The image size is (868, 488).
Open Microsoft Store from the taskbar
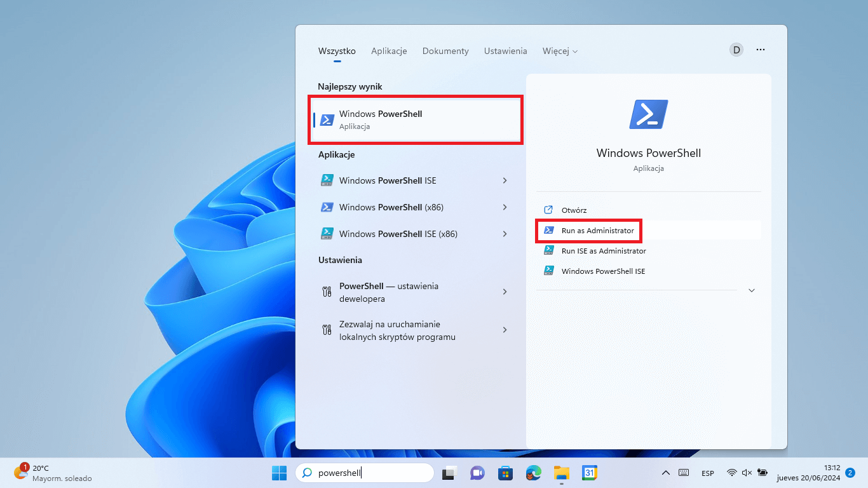point(505,473)
